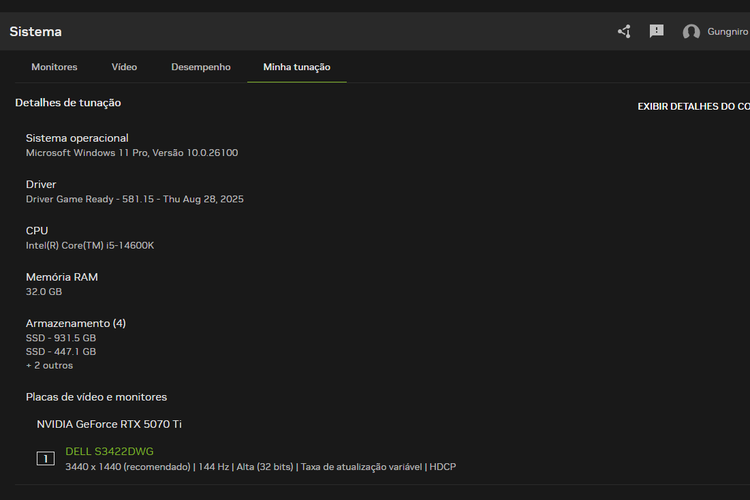750x500 pixels.
Task: Click the monitor number 1 icon
Action: point(45,459)
